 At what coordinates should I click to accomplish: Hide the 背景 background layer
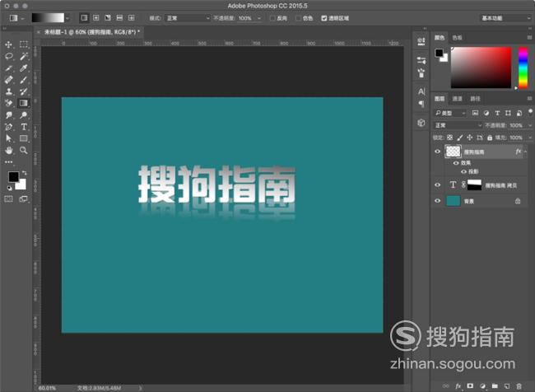coord(437,201)
